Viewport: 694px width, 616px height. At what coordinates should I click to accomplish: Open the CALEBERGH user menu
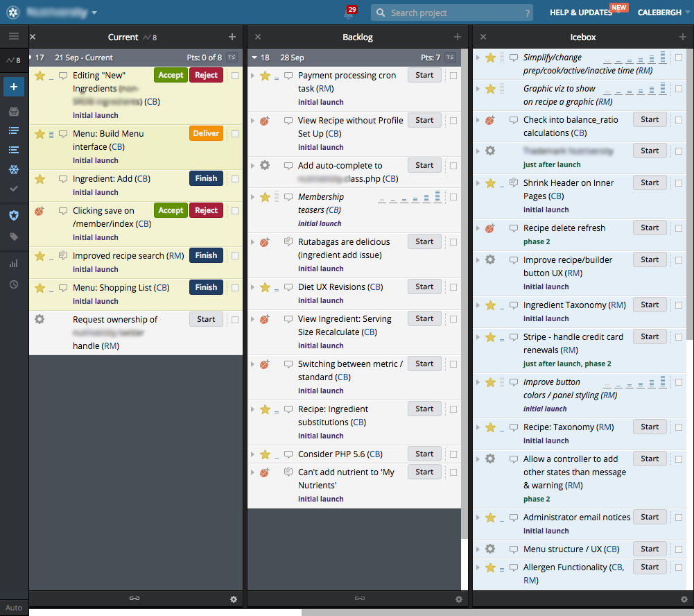point(663,12)
